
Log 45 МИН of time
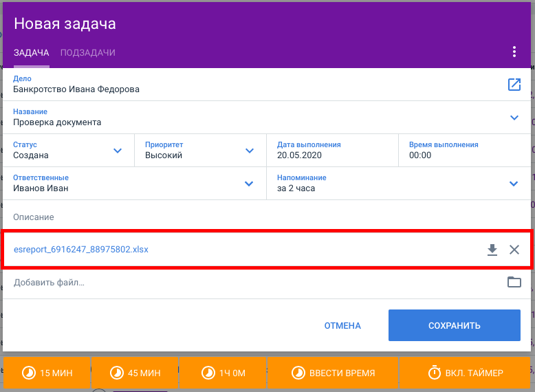pos(135,373)
